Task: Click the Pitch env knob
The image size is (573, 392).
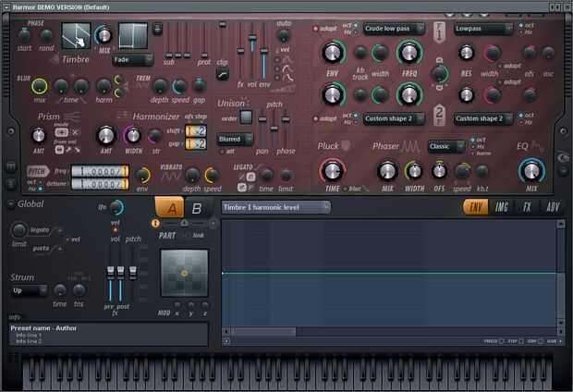Action: (x=142, y=176)
